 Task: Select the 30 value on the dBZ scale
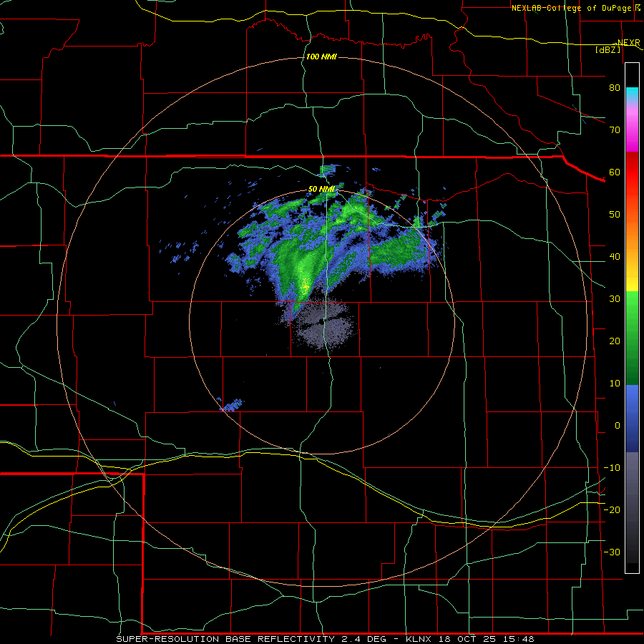click(x=615, y=298)
